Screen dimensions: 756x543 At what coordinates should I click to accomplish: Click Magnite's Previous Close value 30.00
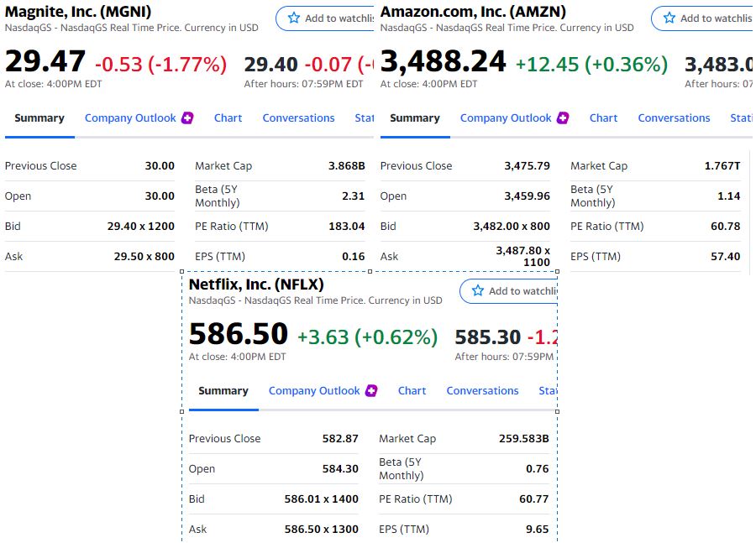click(x=160, y=165)
